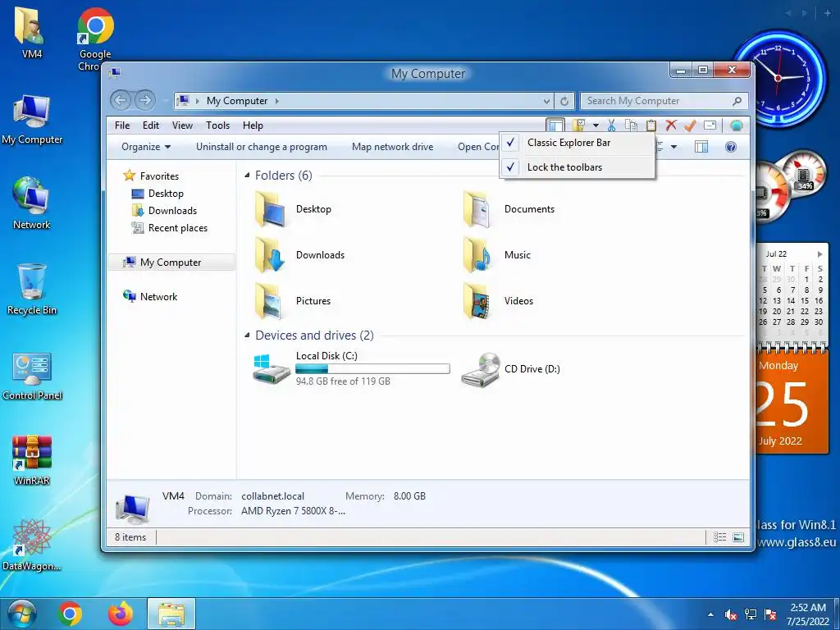The width and height of the screenshot is (840, 630).
Task: Click the Cut scissors icon
Action: tap(611, 126)
